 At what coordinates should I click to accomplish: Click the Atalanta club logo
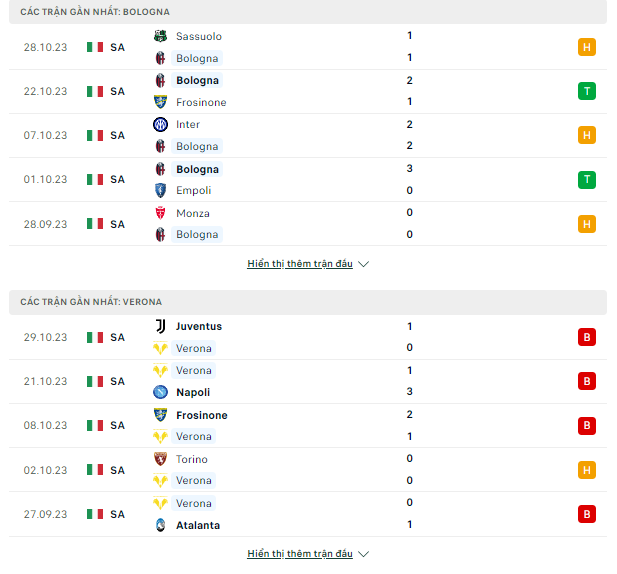tap(160, 525)
